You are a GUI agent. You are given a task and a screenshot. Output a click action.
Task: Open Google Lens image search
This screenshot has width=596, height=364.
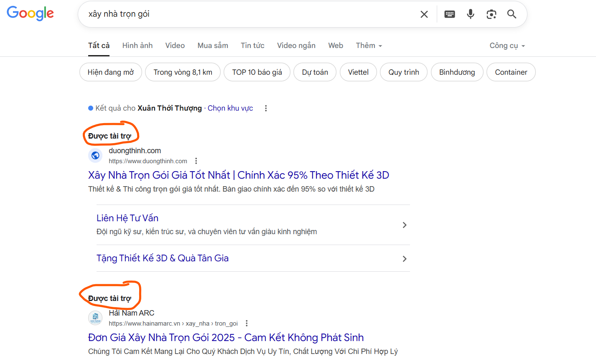tap(492, 14)
